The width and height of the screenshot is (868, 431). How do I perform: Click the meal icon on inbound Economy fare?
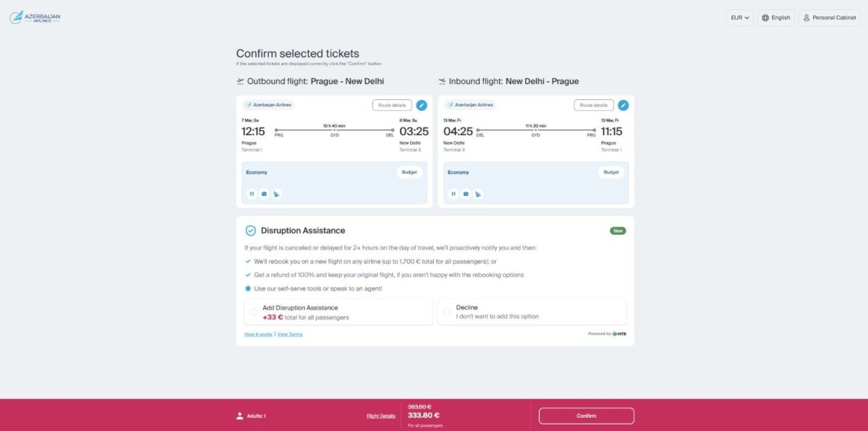454,194
